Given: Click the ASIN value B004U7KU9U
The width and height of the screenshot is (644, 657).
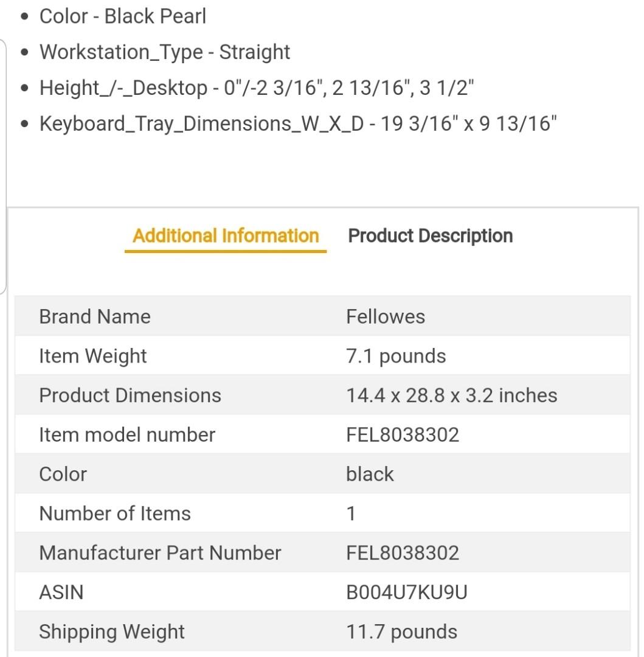Looking at the screenshot, I should tap(406, 592).
